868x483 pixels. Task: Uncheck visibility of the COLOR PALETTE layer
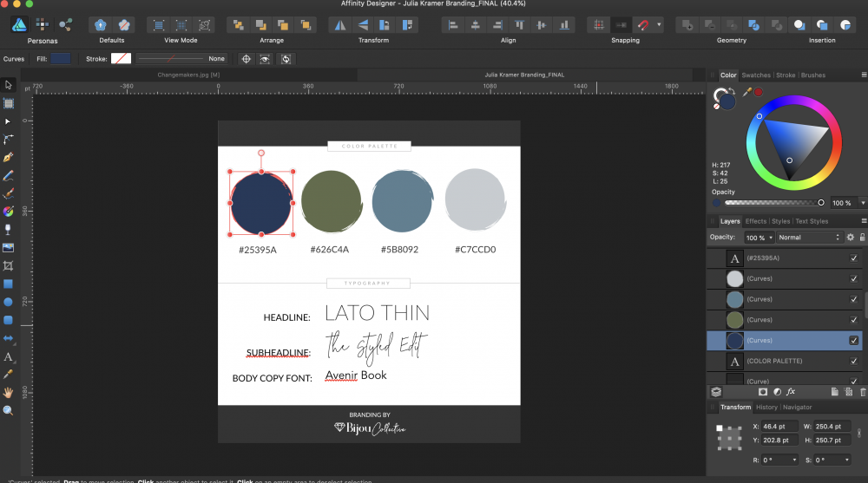pyautogui.click(x=854, y=361)
